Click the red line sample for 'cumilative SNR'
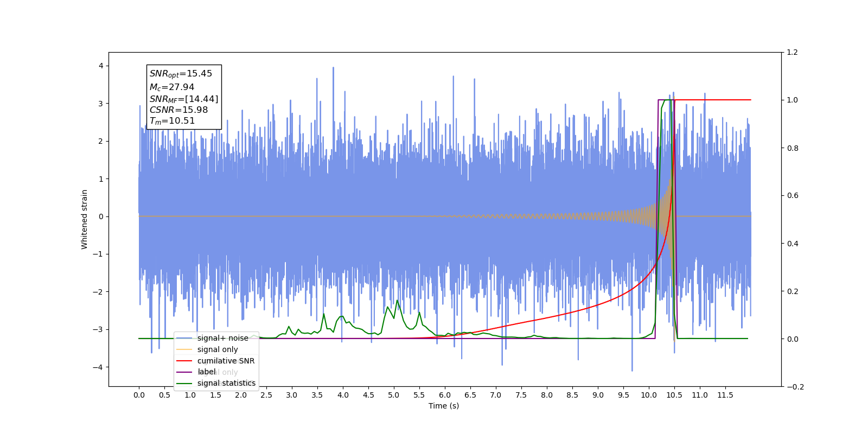Screen dimensions: 868x434 [185, 361]
